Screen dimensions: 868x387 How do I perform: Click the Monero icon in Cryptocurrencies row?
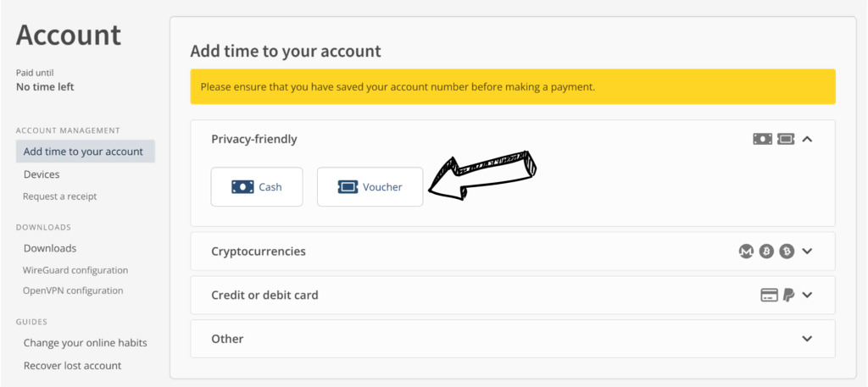pyautogui.click(x=747, y=252)
